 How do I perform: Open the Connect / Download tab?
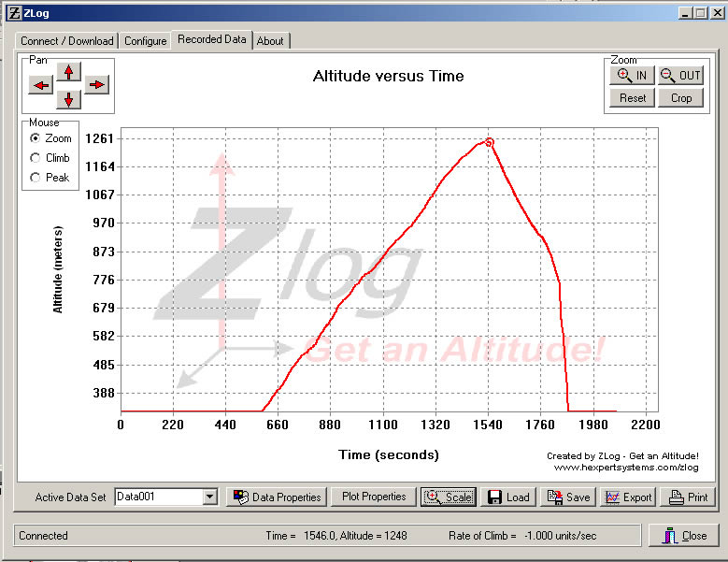(x=67, y=41)
